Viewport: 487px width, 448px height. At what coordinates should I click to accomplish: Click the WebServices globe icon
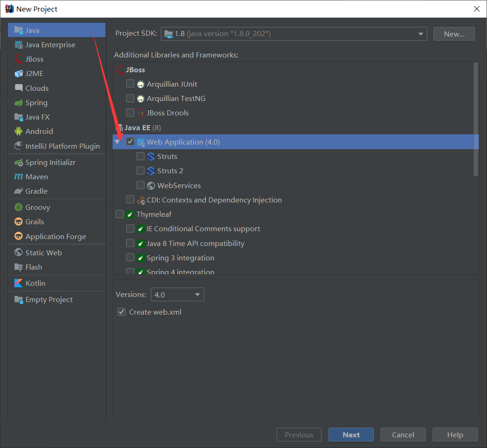(x=151, y=186)
